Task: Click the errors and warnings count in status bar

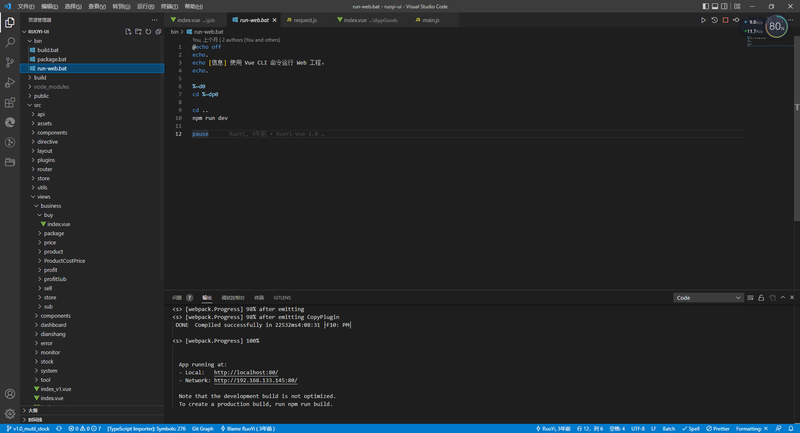Action: (85, 429)
